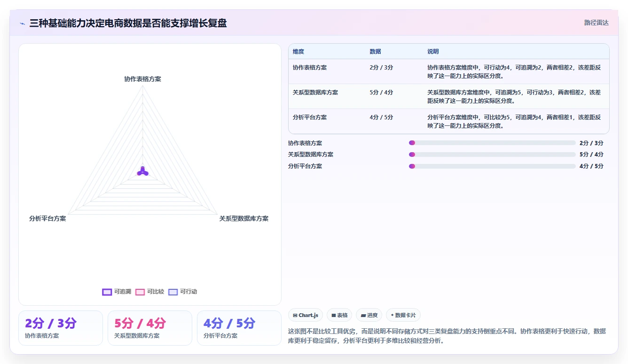
Task: Select the 分析平台方案 table row cell
Action: click(310, 117)
